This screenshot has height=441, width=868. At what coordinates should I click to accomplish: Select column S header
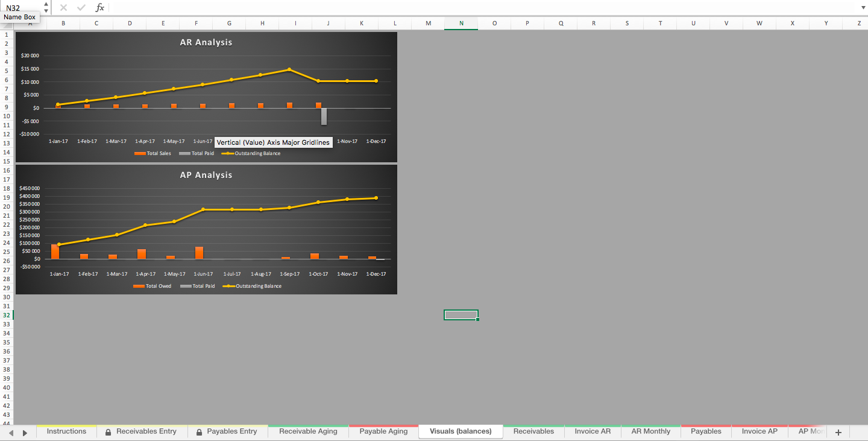[627, 23]
